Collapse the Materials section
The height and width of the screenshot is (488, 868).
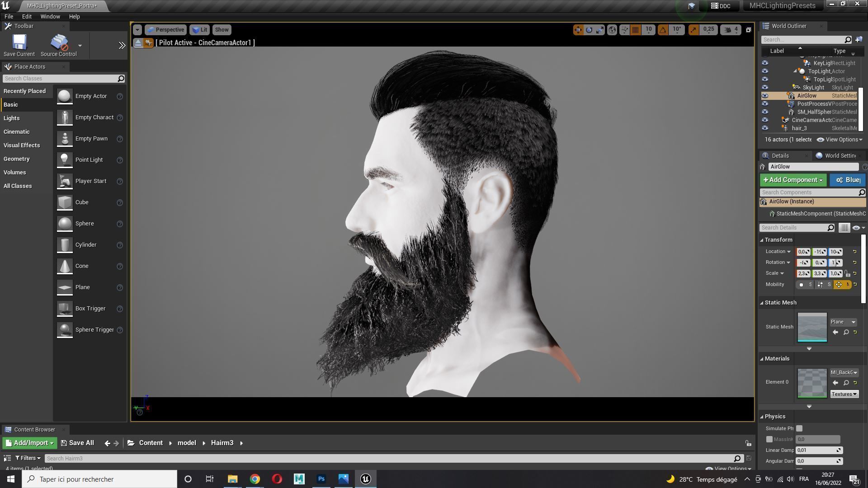coord(762,359)
